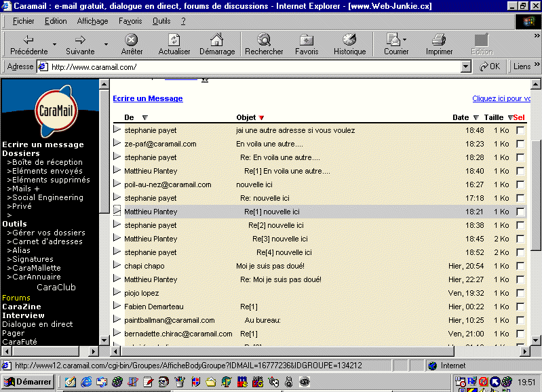Image resolution: width=542 pixels, height=392 pixels.
Task: Click the Courrier mail icon
Action: (393, 40)
